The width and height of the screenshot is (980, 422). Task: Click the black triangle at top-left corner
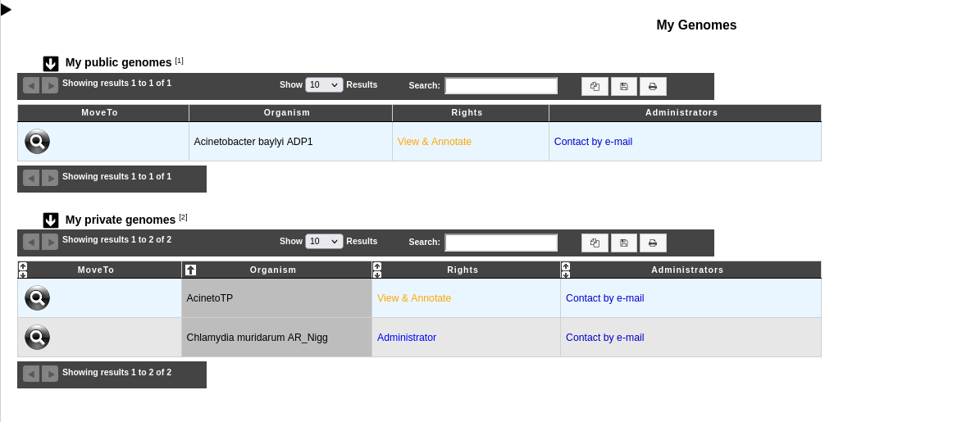(6, 10)
